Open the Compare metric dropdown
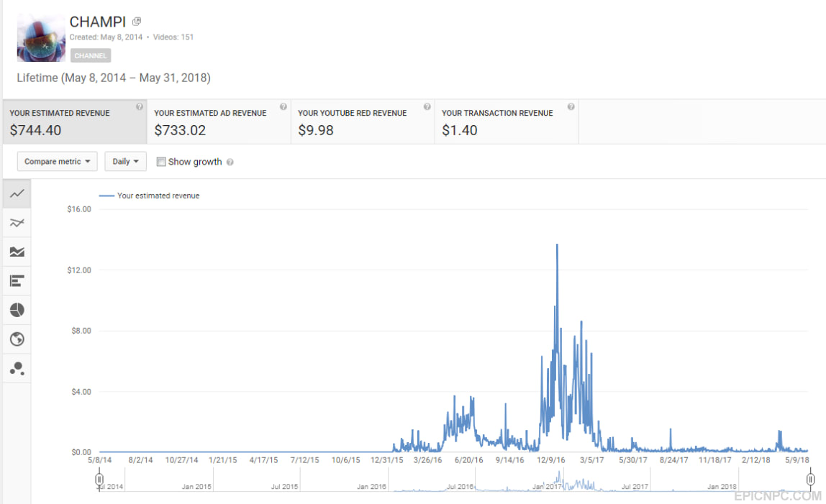This screenshot has height=504, width=826. (x=57, y=161)
